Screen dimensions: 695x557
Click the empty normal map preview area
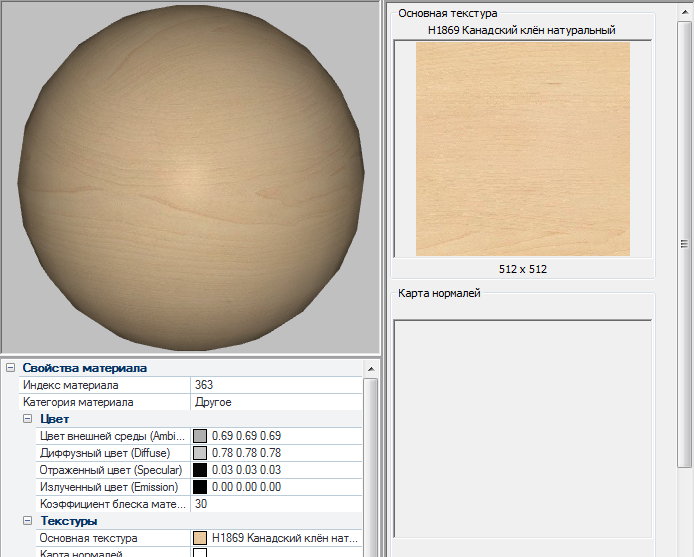(x=523, y=429)
